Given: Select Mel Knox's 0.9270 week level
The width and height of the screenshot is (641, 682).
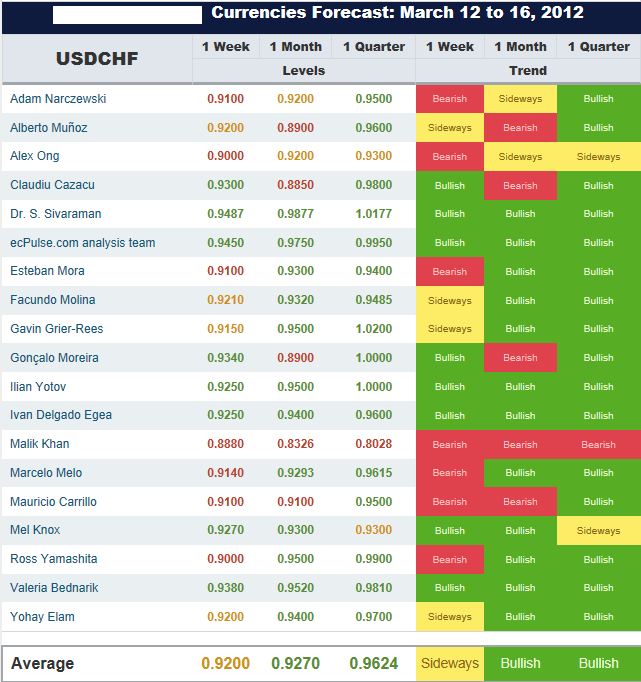Looking at the screenshot, I should point(225,530).
